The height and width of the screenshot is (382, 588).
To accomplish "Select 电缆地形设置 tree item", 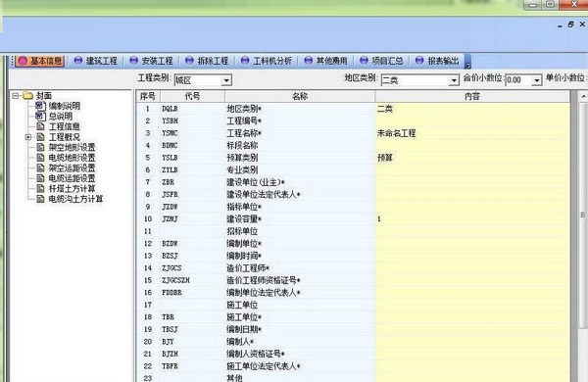I will pos(72,158).
